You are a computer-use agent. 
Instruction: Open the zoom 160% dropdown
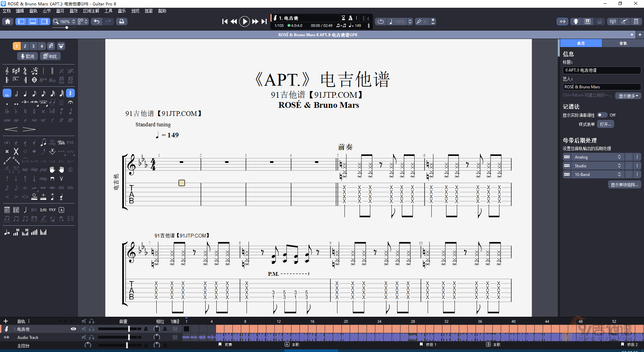tap(65, 21)
